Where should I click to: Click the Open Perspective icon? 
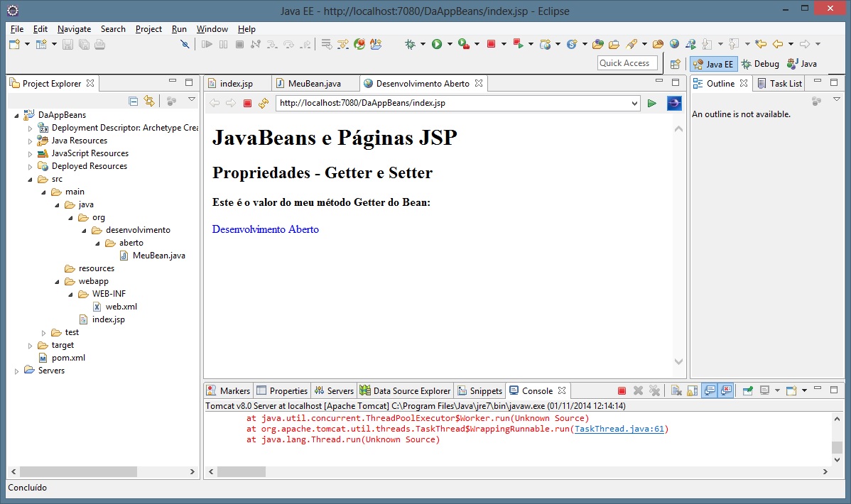(x=675, y=64)
